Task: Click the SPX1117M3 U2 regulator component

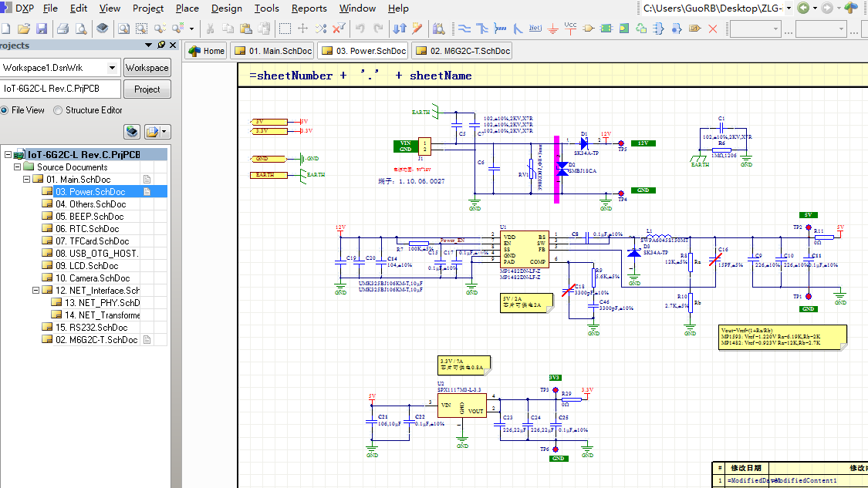Action: 461,406
